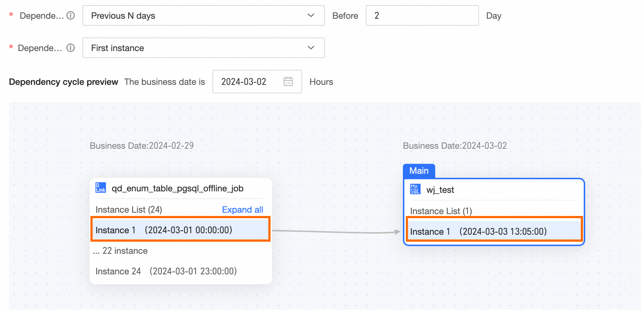Image resolution: width=644 pixels, height=310 pixels.
Task: Click the Business Date:2024-02-29 label
Action: pyautogui.click(x=142, y=146)
